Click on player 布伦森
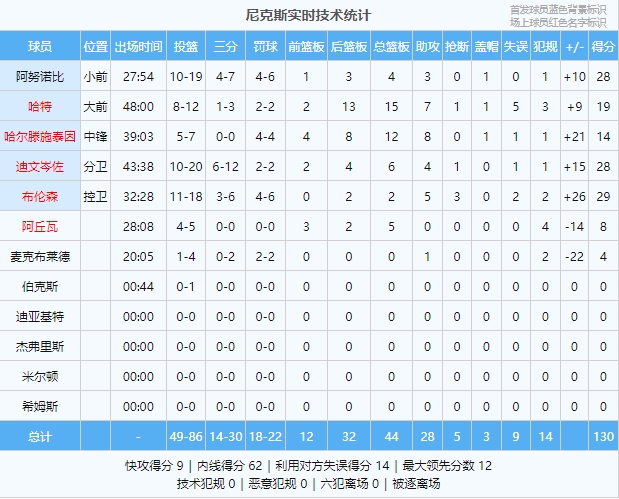Viewport: 619px width, 499px height. [x=40, y=196]
